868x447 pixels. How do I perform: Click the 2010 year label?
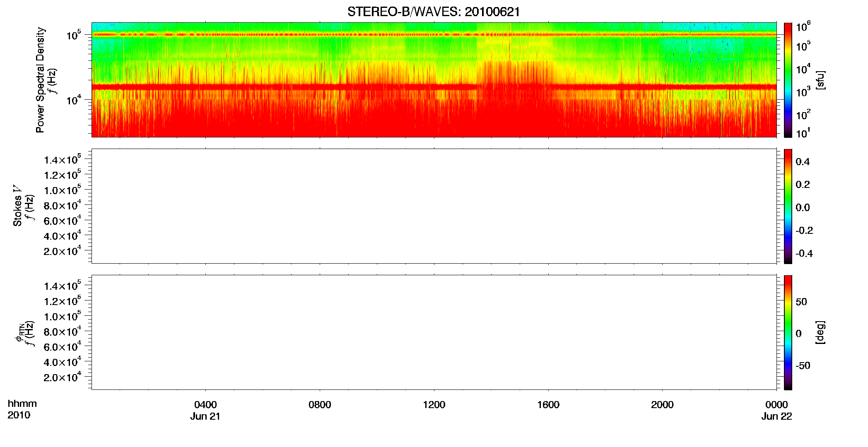pyautogui.click(x=19, y=415)
